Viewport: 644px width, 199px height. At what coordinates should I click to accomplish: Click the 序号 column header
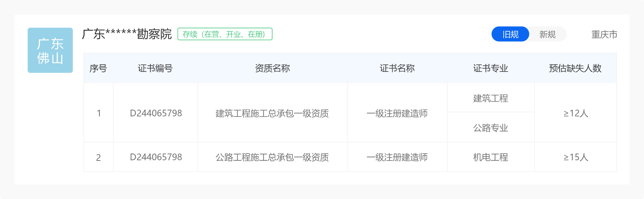pyautogui.click(x=98, y=68)
